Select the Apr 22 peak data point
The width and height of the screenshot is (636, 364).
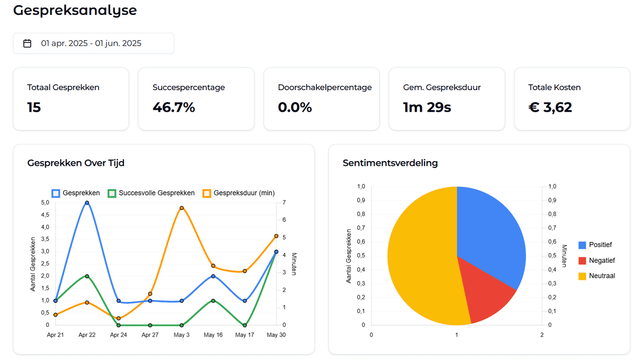87,202
